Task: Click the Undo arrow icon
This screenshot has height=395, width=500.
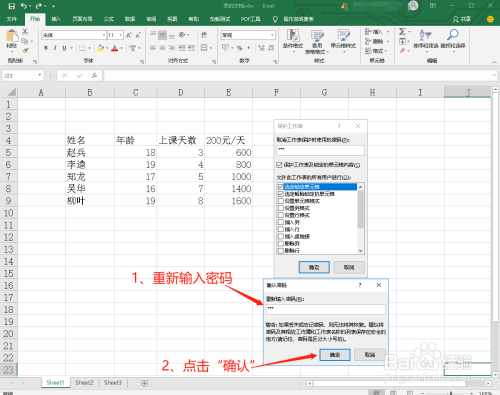Action: [24, 6]
